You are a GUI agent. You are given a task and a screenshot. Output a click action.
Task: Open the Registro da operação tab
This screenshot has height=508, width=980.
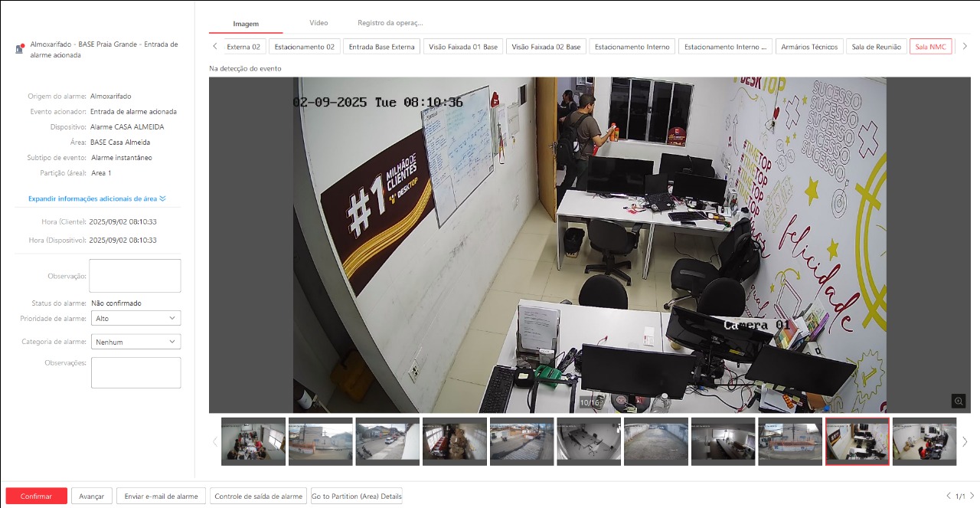(390, 23)
